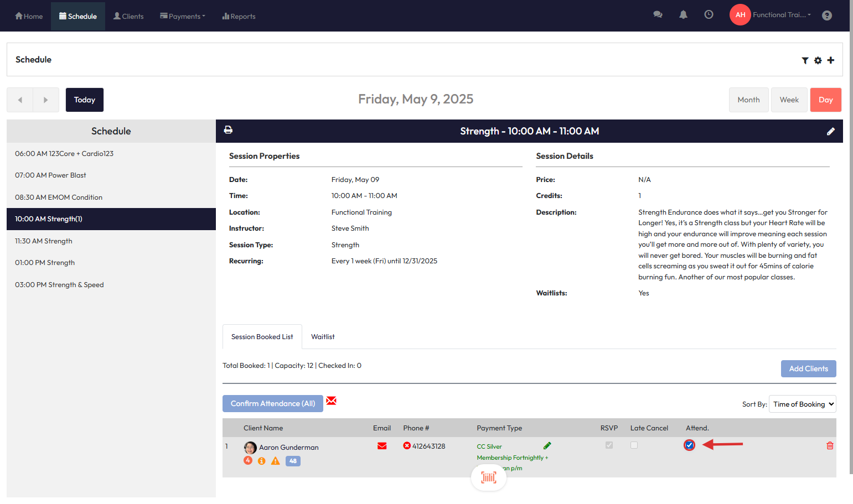Open the chat messages icon
Viewport: 853px width, 504px height.
click(658, 15)
